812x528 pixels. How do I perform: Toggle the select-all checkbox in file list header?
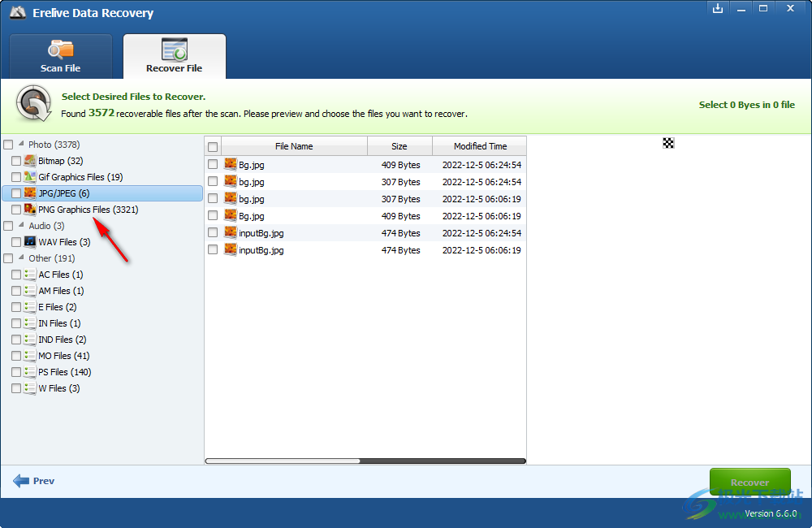213,147
